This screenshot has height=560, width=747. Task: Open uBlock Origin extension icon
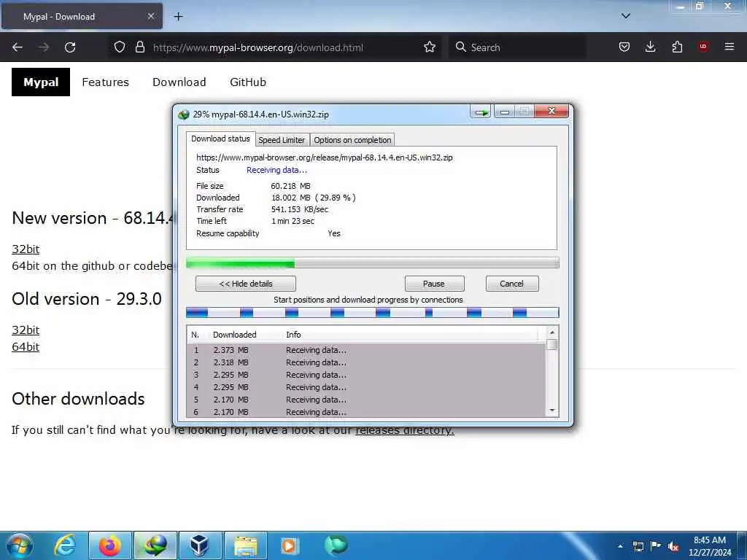point(703,47)
